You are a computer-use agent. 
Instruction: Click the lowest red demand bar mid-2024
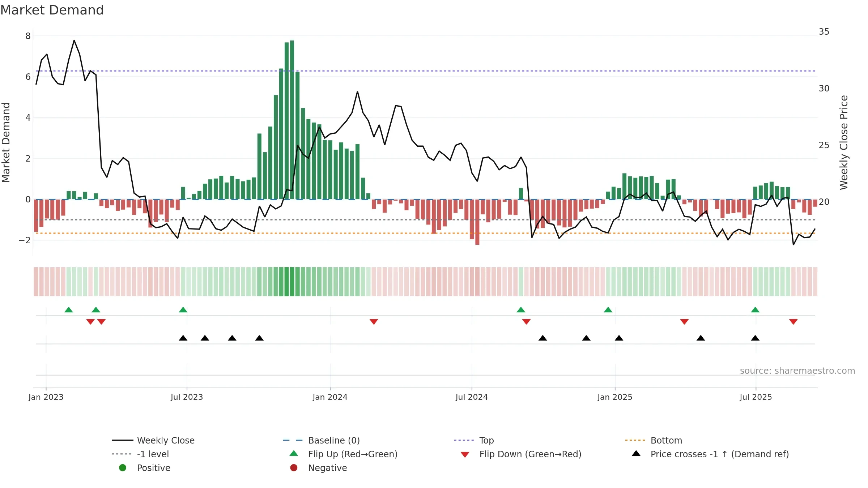click(x=477, y=222)
